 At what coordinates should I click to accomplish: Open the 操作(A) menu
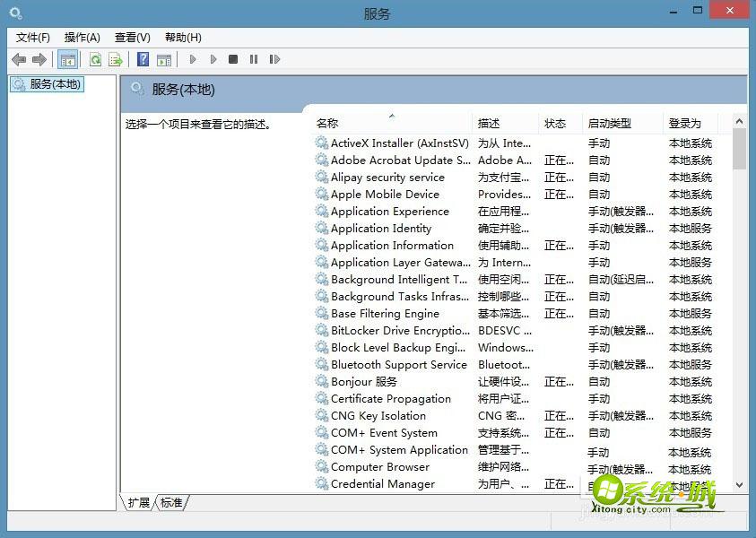(82, 37)
